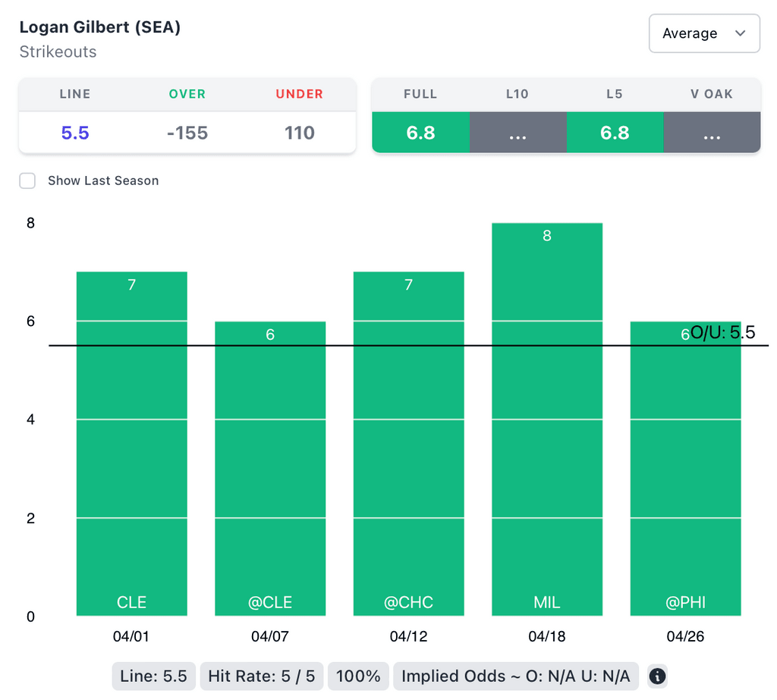
Task: Click the 100% badge
Action: tap(358, 676)
